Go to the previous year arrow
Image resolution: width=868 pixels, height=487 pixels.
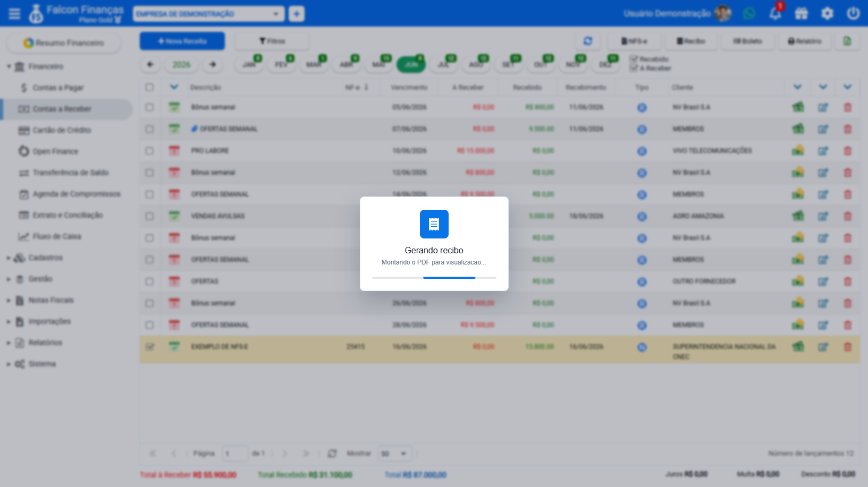click(150, 64)
